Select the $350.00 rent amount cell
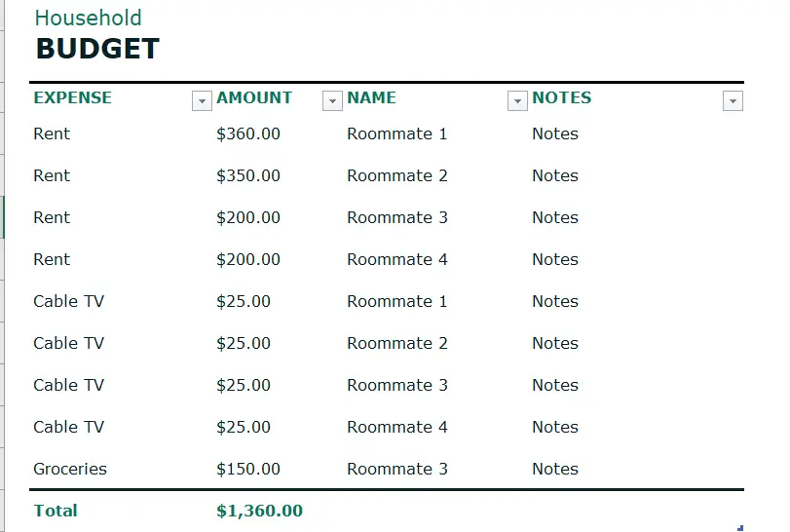The height and width of the screenshot is (532, 790). click(x=247, y=175)
